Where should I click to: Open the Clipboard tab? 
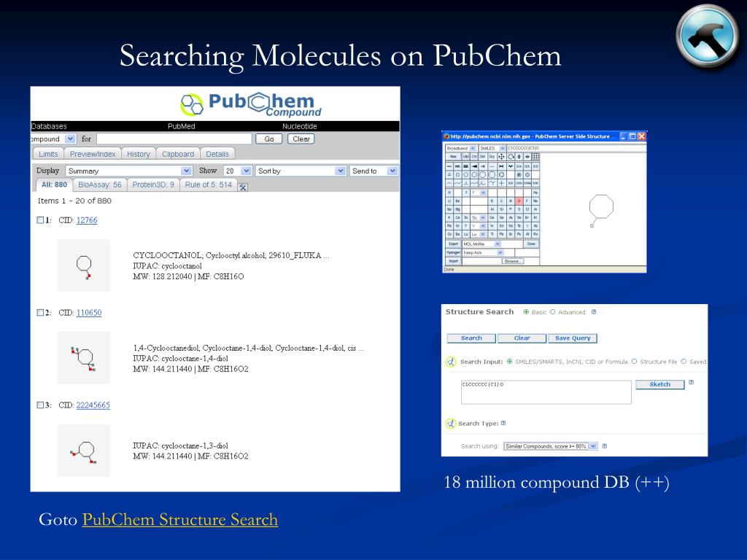click(178, 154)
